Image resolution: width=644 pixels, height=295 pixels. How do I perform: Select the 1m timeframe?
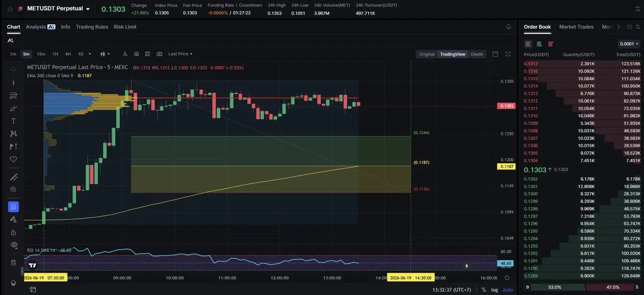point(13,54)
